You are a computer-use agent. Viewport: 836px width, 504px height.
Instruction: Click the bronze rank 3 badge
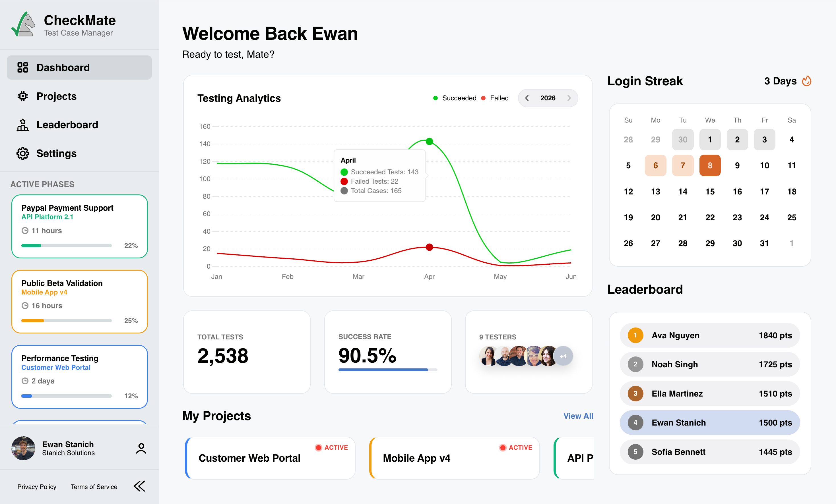pos(635,393)
